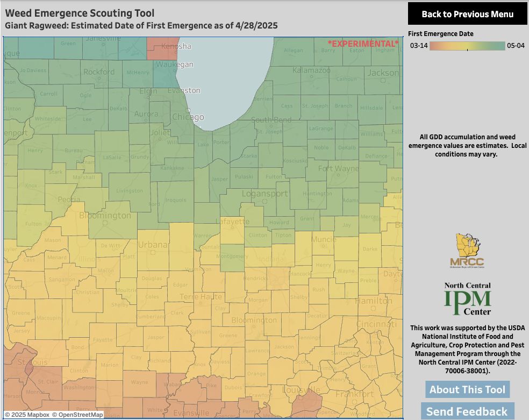This screenshot has height=420, width=529.
Task: Select Jasper county in northwest Indiana
Action: 220,180
